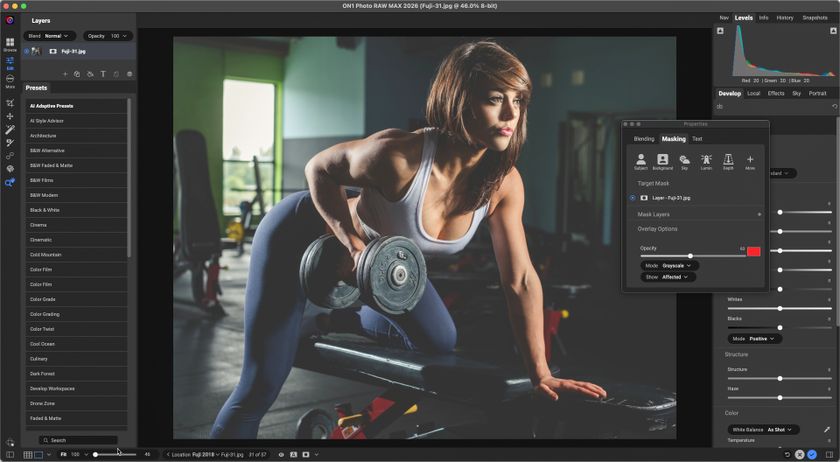Switch to the Nav tab
Screen dimensions: 840x462
coord(724,18)
